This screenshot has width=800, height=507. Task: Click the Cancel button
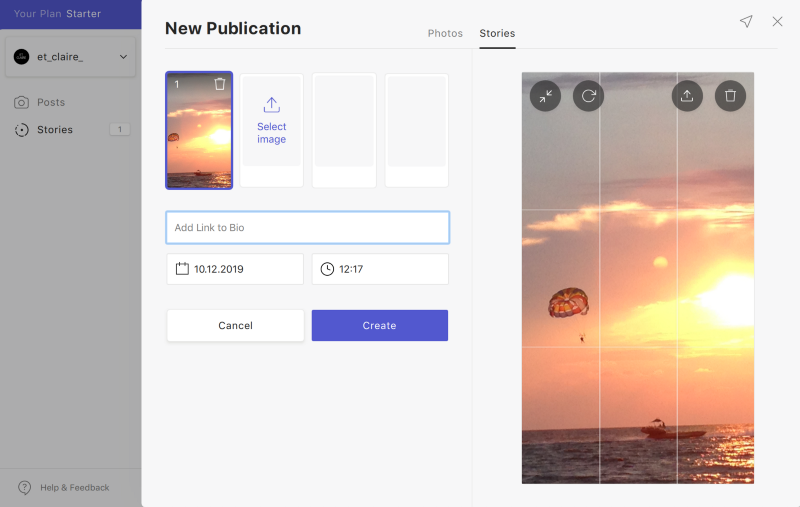click(x=235, y=325)
